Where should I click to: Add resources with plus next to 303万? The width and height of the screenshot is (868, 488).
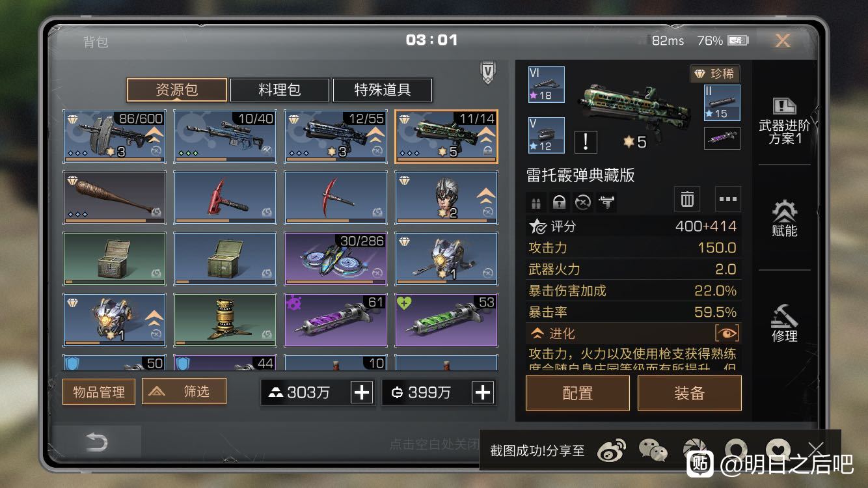click(362, 392)
